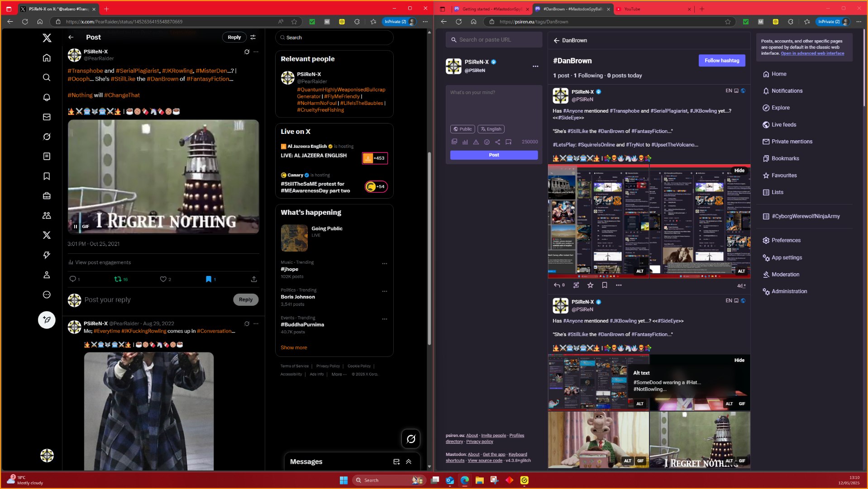Open more menu on first Mastodon post

(619, 285)
